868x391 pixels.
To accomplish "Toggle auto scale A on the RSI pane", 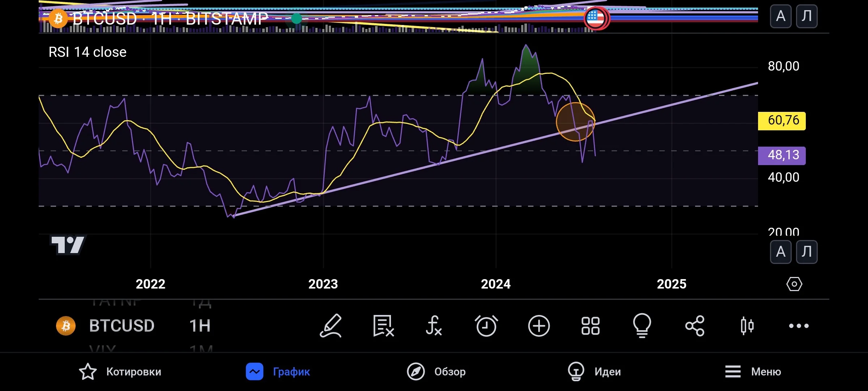I will coord(780,252).
